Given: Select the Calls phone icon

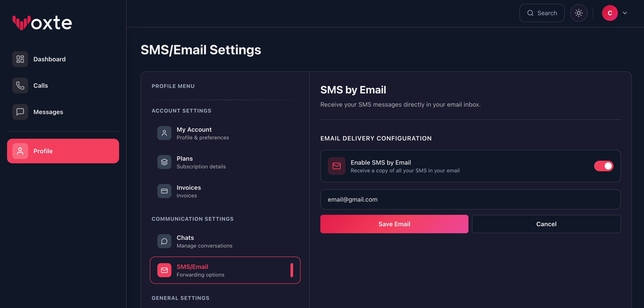Looking at the screenshot, I should click(x=20, y=85).
